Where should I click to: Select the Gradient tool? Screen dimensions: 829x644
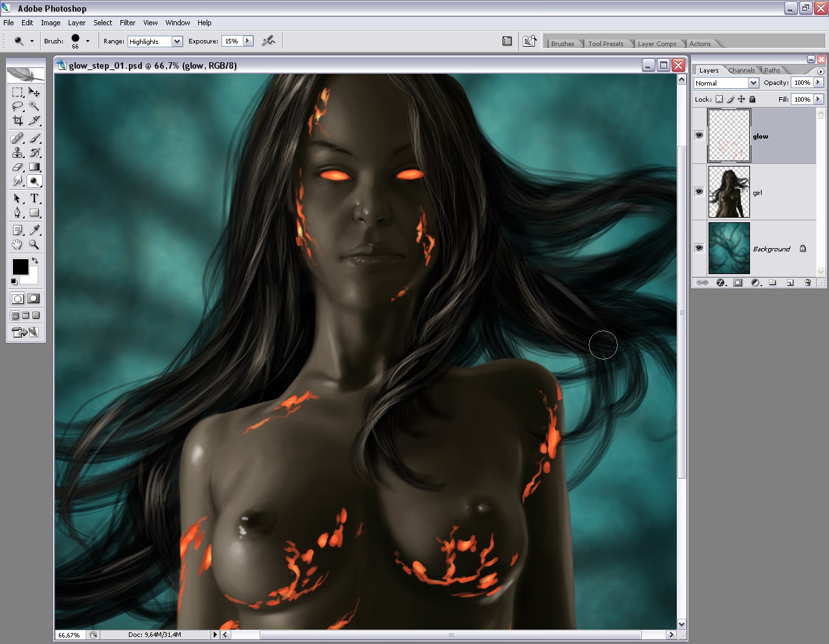click(34, 167)
